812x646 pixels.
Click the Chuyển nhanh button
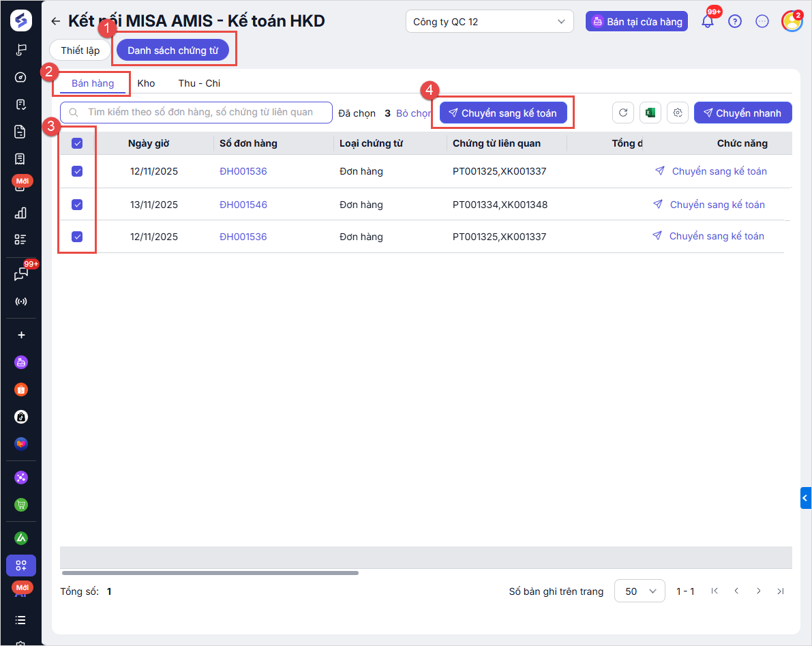[x=742, y=113]
